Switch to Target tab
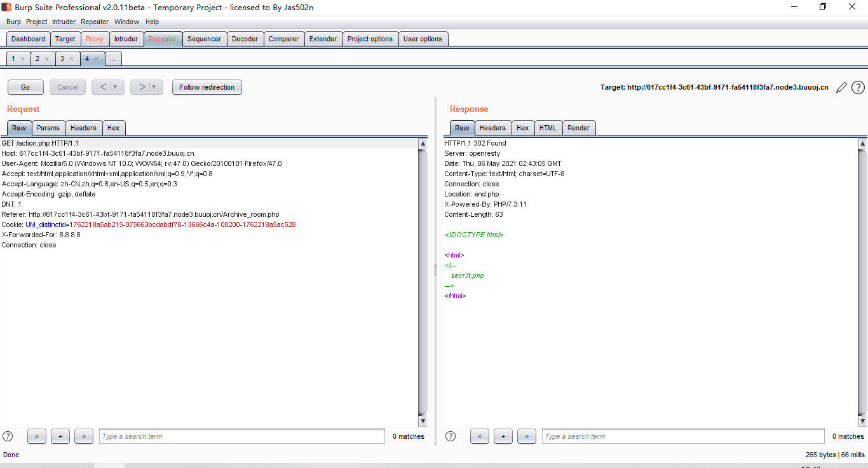Viewport: 868px width, 468px height. coord(65,39)
